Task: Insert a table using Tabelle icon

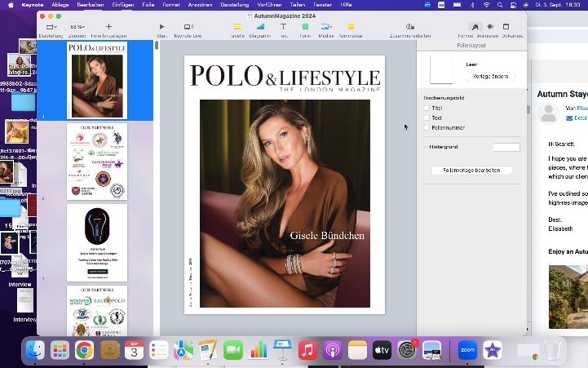Action: click(237, 27)
